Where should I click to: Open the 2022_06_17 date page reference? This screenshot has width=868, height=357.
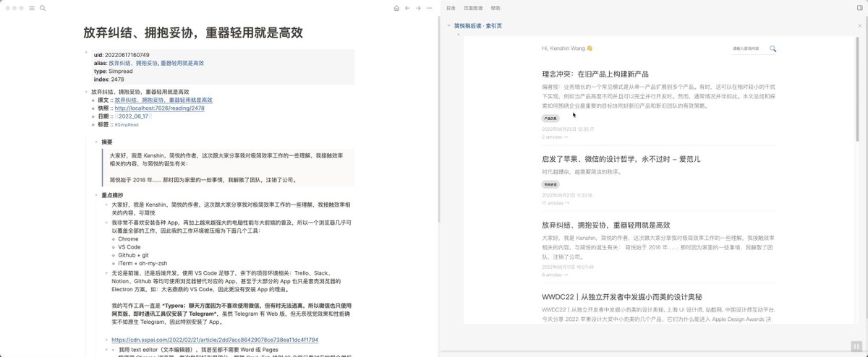133,116
